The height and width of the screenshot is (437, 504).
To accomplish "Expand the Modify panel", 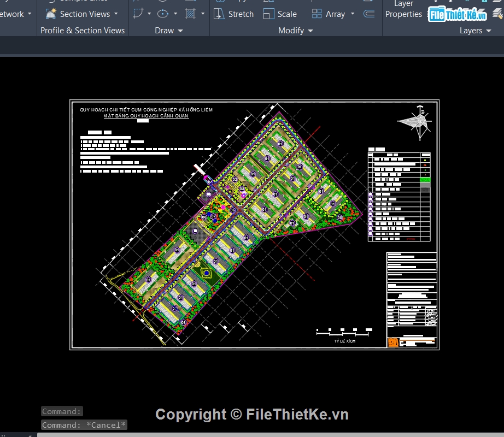I will pos(295,31).
